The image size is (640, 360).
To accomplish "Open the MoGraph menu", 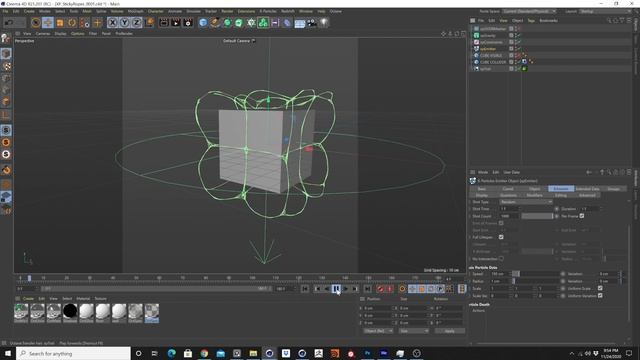I will [136, 11].
